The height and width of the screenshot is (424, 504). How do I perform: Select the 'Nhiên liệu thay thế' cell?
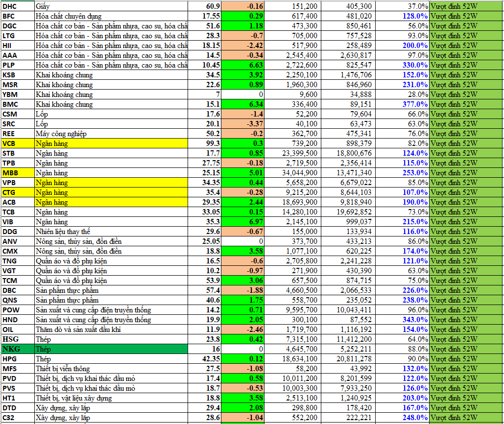(111, 232)
